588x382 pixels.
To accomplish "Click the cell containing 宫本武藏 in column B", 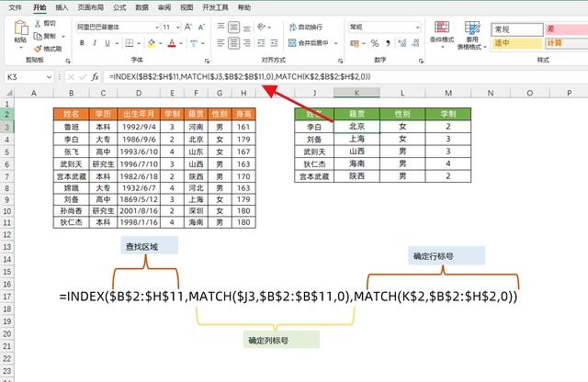I will click(72, 176).
